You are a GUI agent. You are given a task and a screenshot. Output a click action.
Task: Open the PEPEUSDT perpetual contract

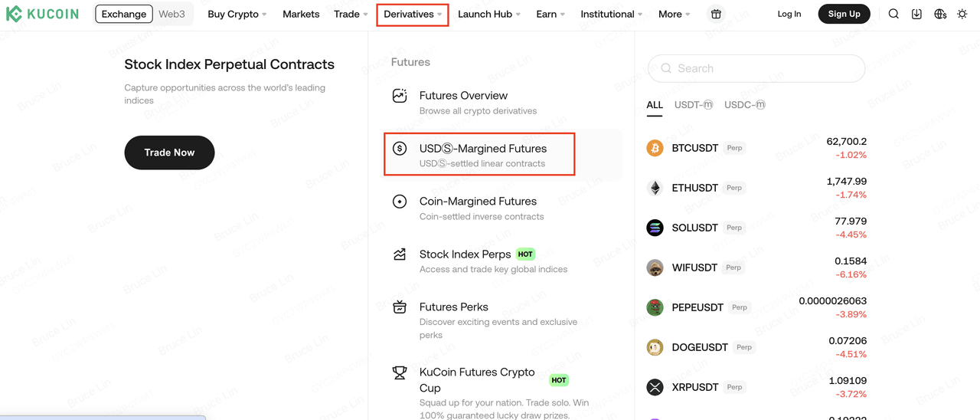(756, 307)
